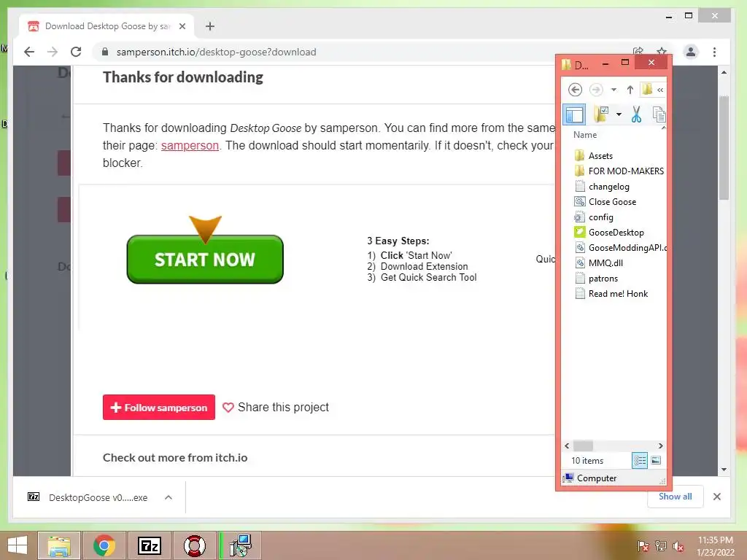Reload the itch.io page
The width and height of the screenshot is (747, 560).
(76, 52)
